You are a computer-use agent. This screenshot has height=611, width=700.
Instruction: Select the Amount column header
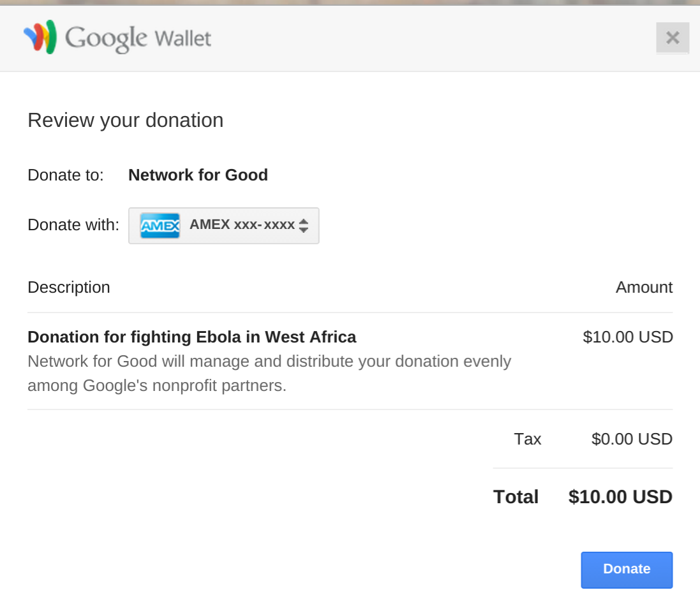coord(644,287)
